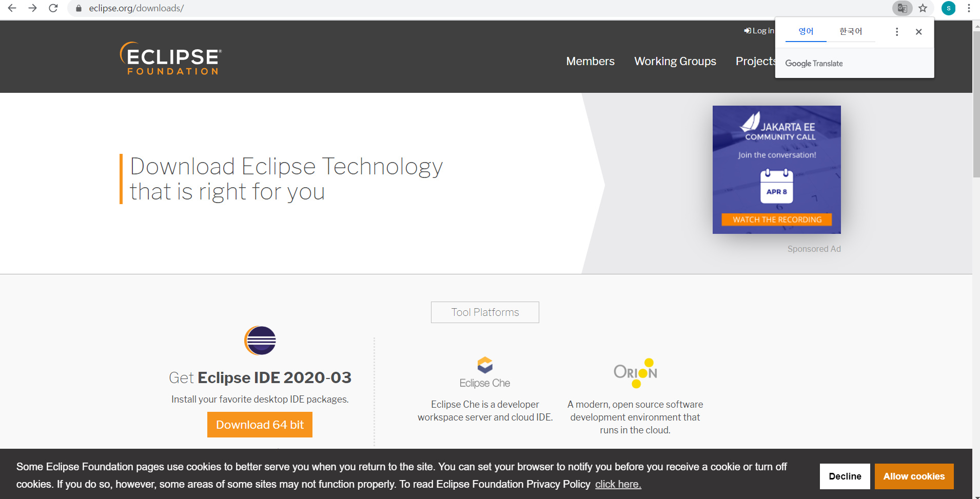Open the Orion logo

635,373
